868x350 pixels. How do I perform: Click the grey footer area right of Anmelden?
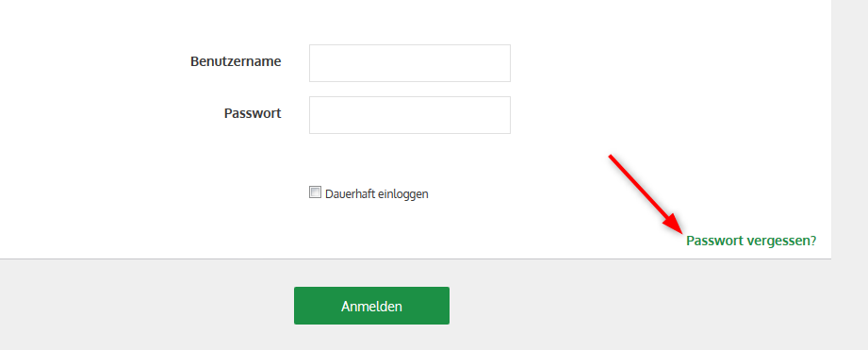[x=636, y=306]
